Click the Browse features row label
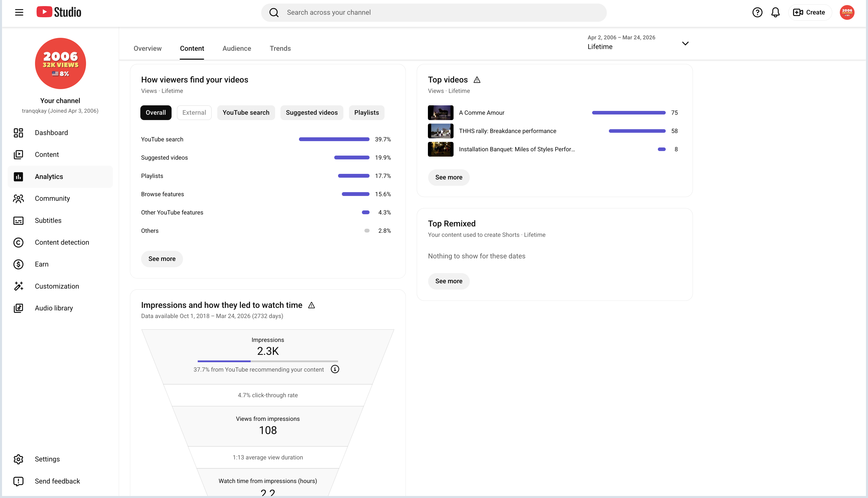 click(162, 194)
